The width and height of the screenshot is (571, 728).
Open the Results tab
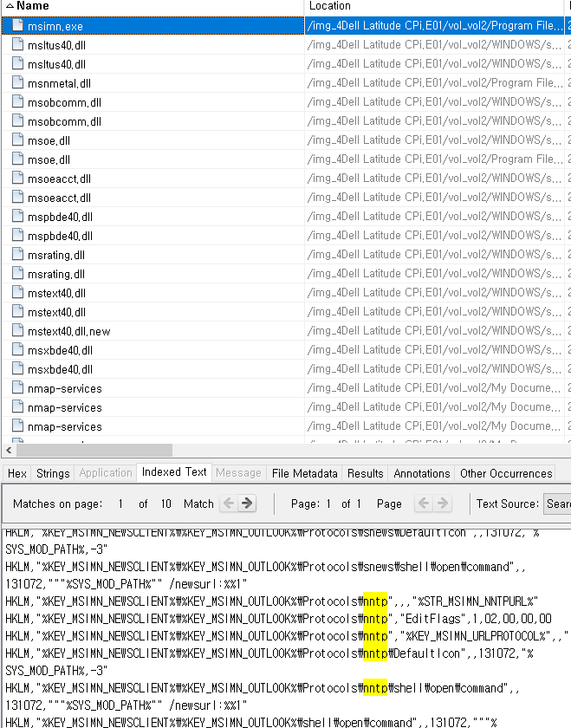click(x=366, y=473)
